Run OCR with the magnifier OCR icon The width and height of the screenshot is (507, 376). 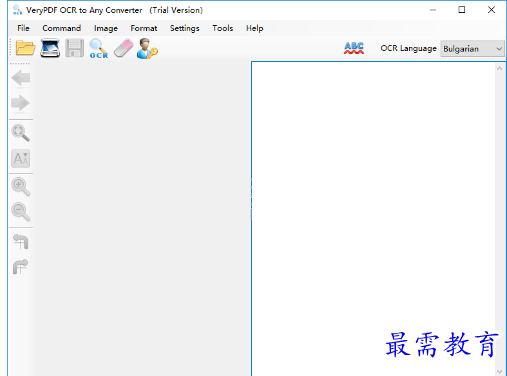99,49
